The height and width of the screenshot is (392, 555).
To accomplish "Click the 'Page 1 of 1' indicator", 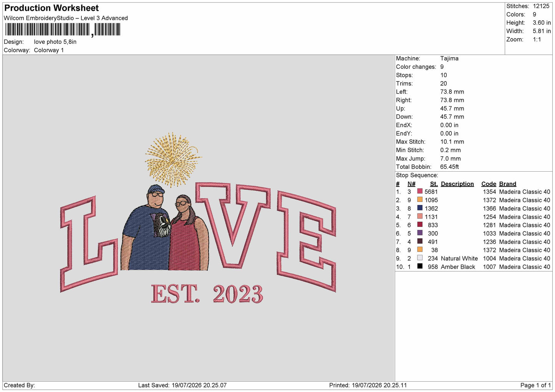I will pos(535,385).
